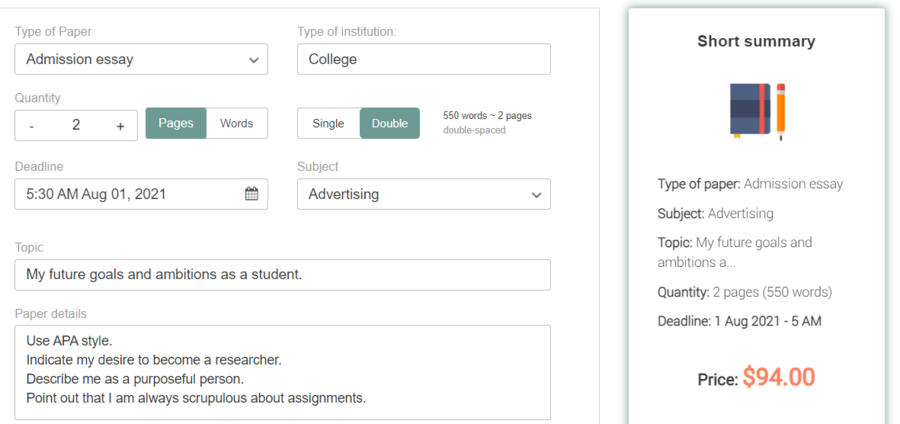Click the quantity value 2

[76, 125]
